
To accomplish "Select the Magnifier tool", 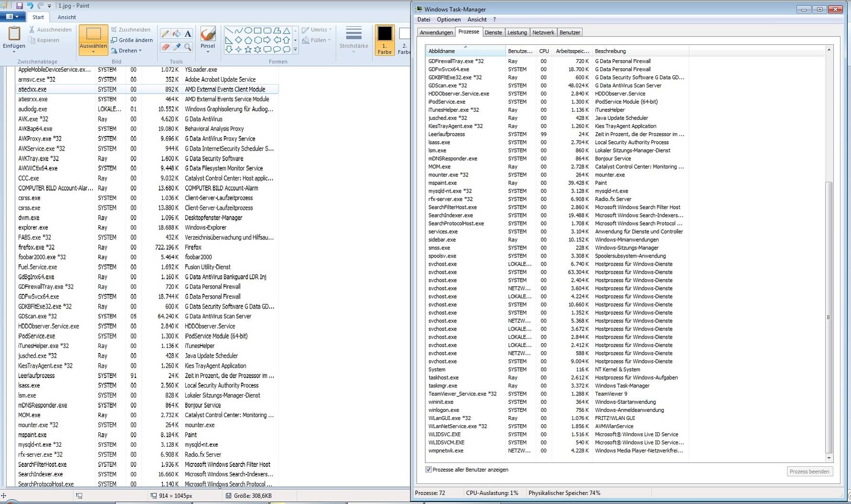I will (188, 47).
